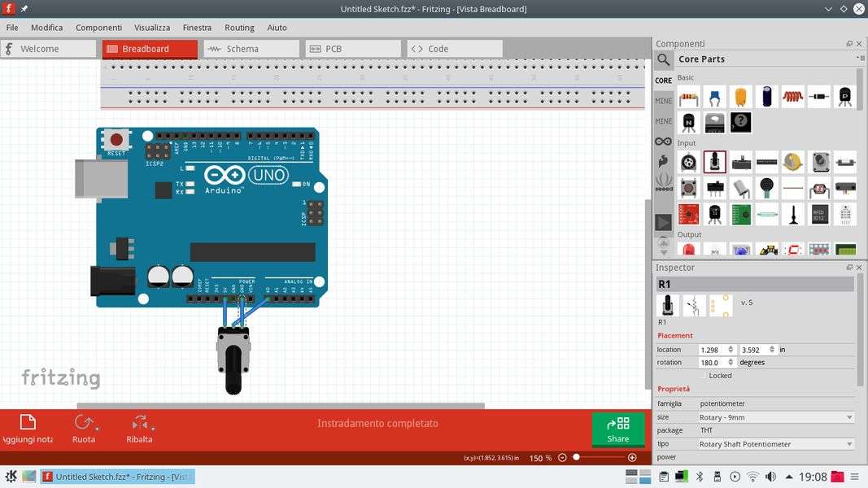868x488 pixels.
Task: Toggle the Locked checkbox
Action: coord(703,376)
